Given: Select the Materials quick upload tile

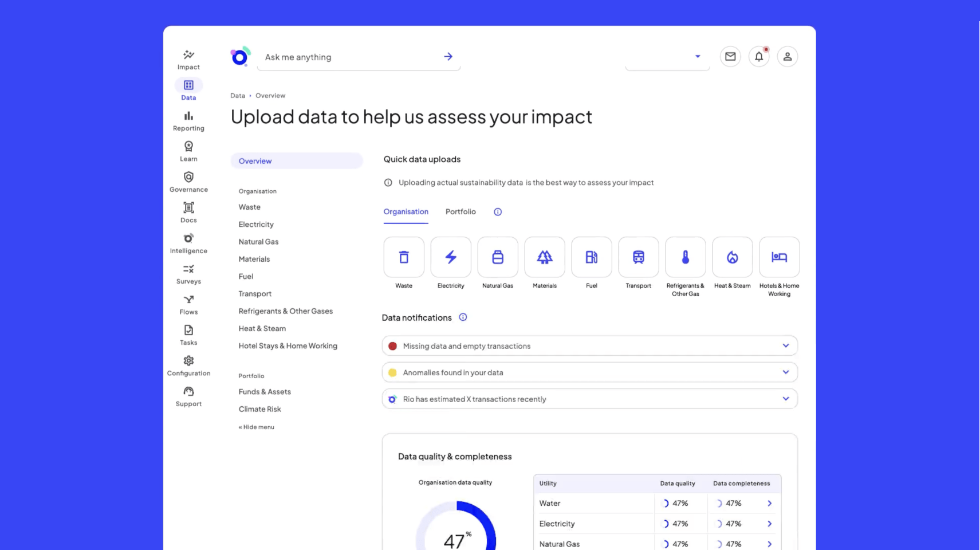Looking at the screenshot, I should point(545,257).
